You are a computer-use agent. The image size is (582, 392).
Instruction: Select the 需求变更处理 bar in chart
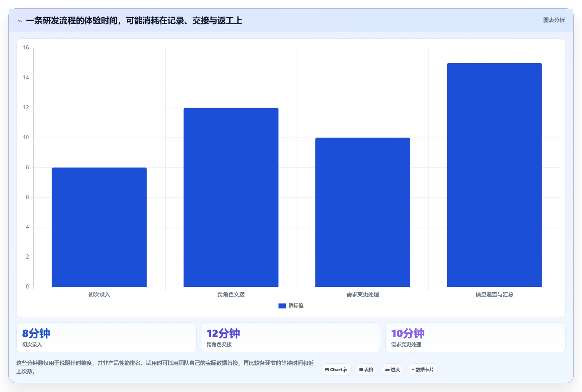pos(363,212)
